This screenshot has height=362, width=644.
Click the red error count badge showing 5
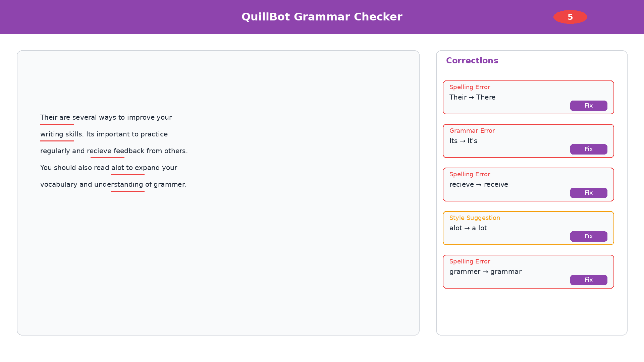pyautogui.click(x=570, y=17)
